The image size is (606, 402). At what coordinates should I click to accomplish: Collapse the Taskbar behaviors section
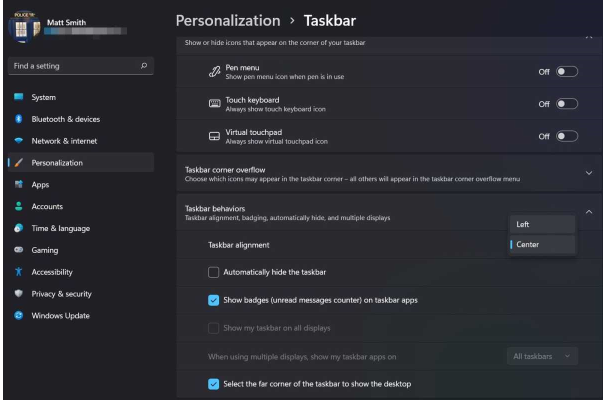(588, 211)
